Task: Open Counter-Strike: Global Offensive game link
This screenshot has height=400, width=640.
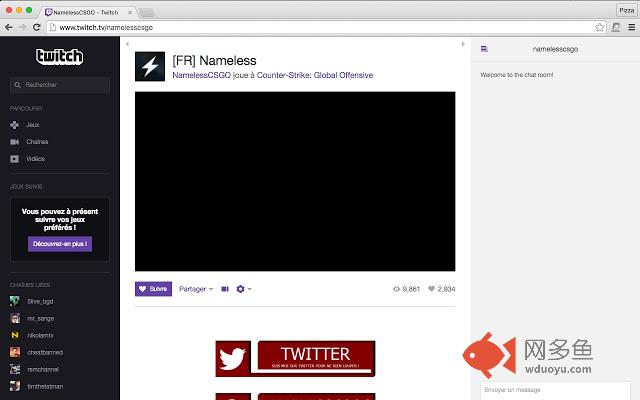Action: click(315, 75)
